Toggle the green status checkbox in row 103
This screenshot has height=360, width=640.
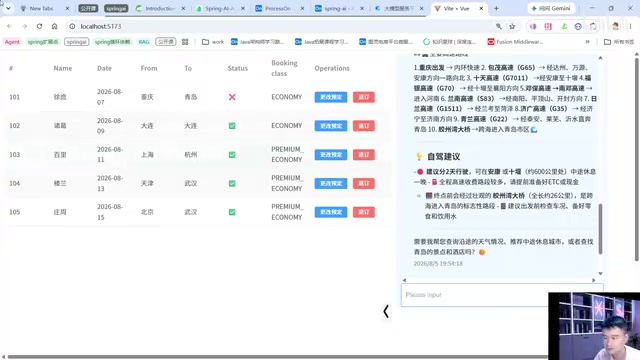coord(232,155)
